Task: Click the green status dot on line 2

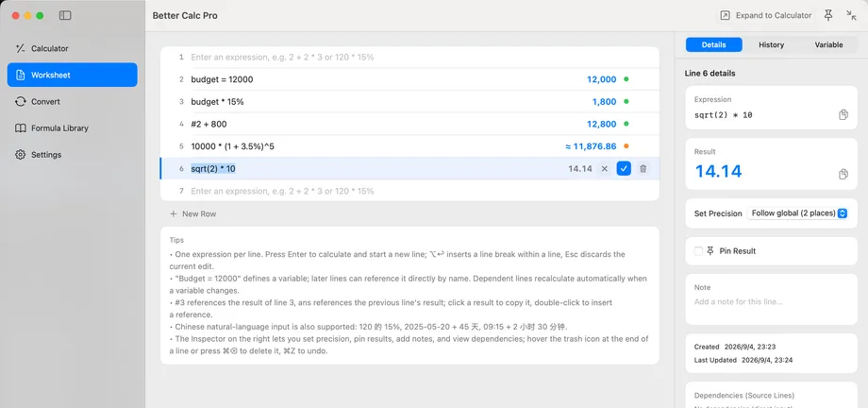Action: (626, 79)
